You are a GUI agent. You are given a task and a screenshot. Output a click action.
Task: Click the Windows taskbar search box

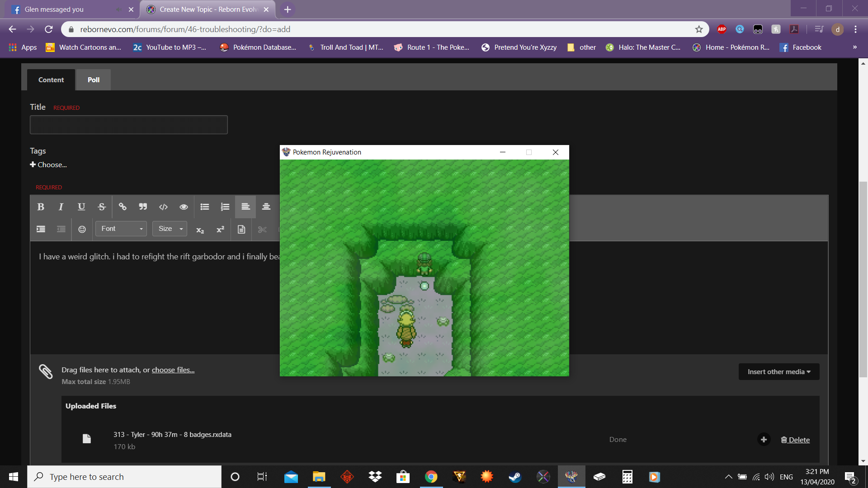click(124, 477)
